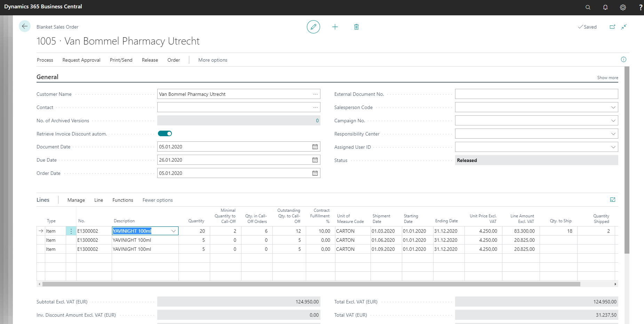The width and height of the screenshot is (644, 324).
Task: Create a new record with the plus icon
Action: point(335,27)
